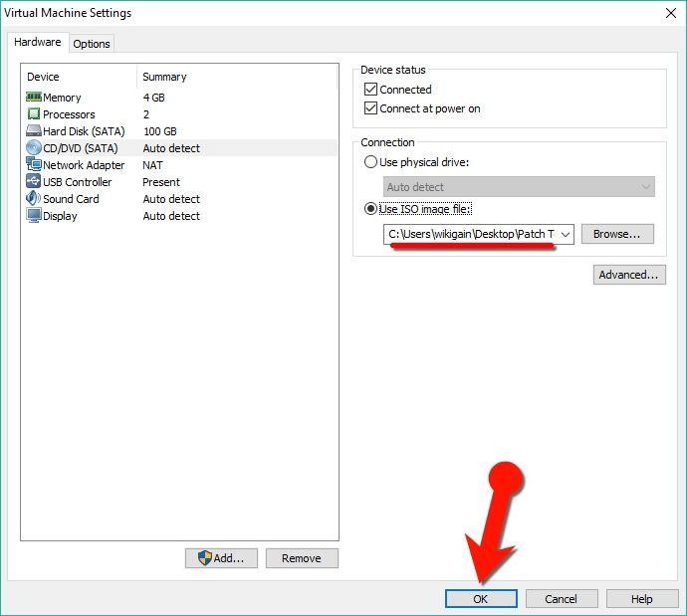Click the Sound Card speaker icon
The image size is (687, 616).
34,198
